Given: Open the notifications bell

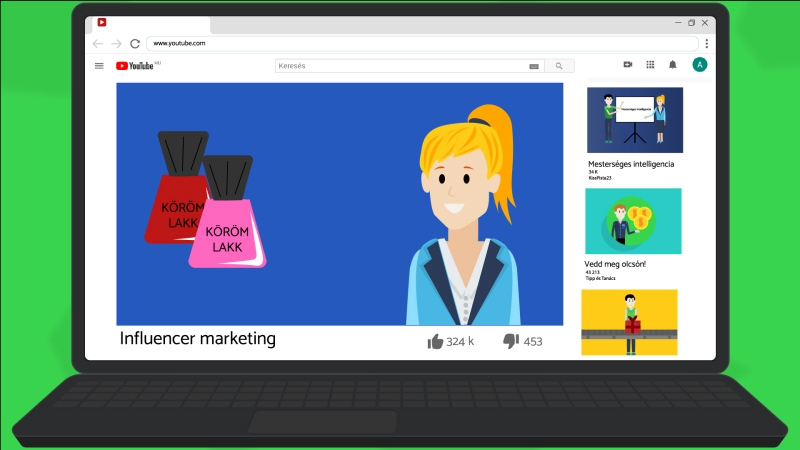Looking at the screenshot, I should point(673,65).
